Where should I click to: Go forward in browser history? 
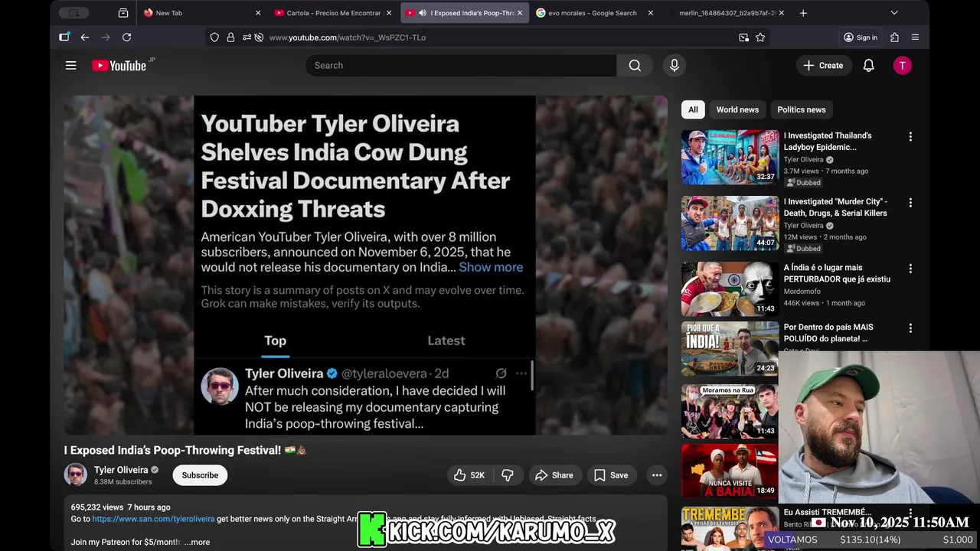[106, 37]
